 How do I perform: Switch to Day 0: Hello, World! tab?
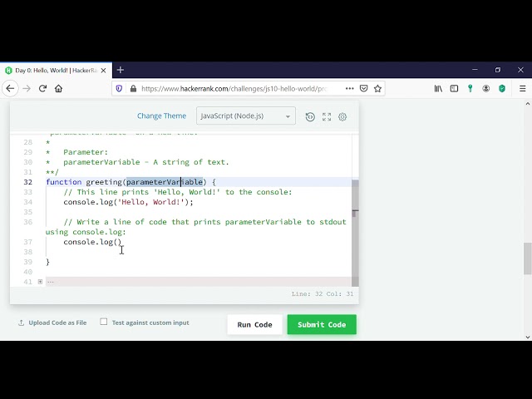56,71
